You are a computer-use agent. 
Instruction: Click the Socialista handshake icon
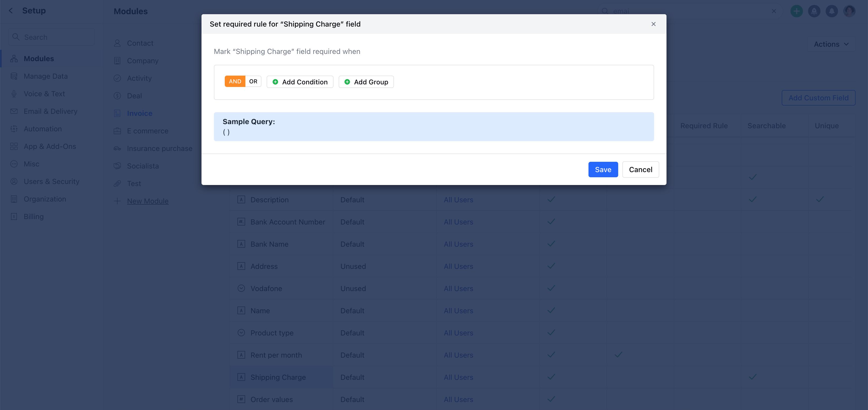coord(117,166)
